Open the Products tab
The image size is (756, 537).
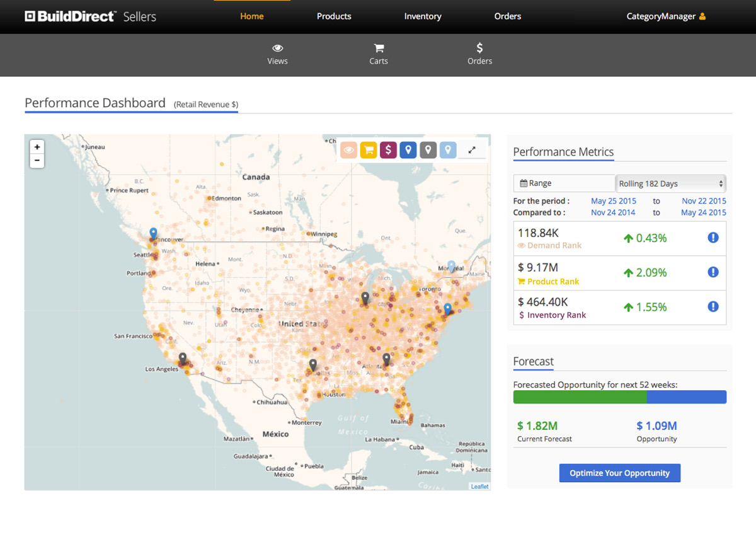click(334, 16)
